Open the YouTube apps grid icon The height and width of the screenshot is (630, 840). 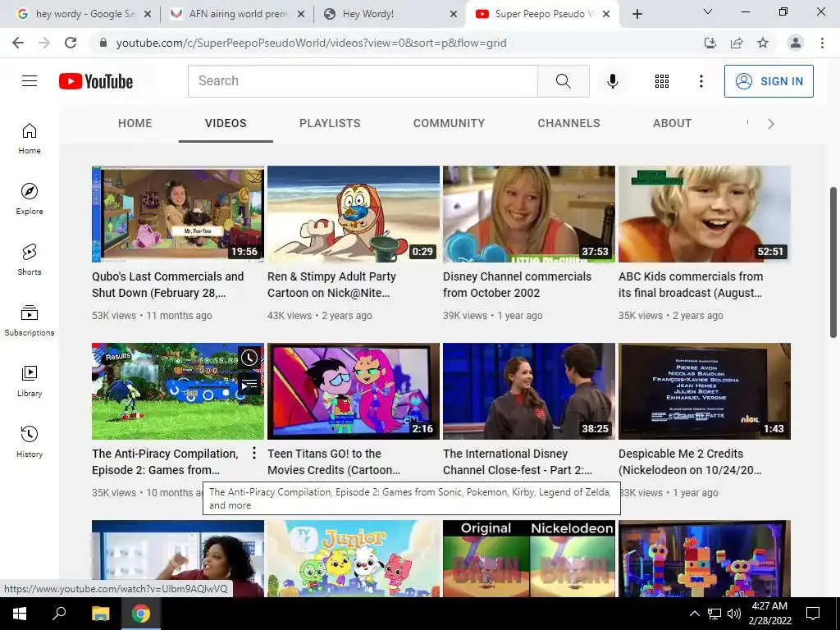click(662, 81)
